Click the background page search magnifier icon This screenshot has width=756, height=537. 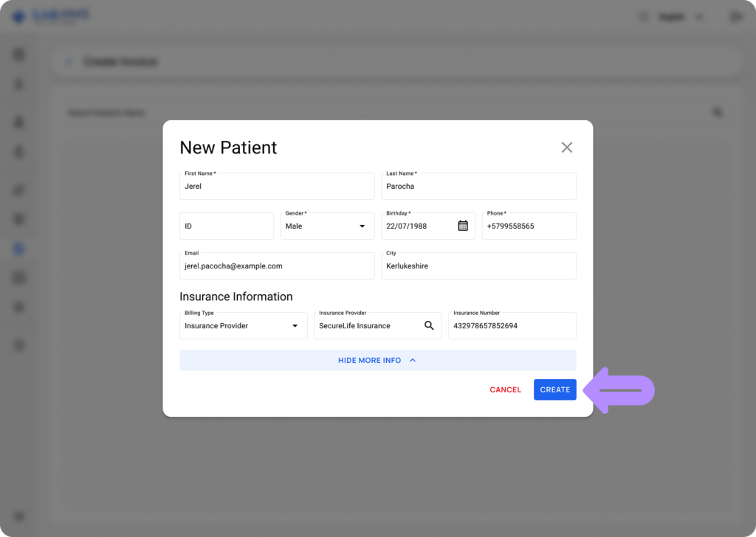(718, 113)
